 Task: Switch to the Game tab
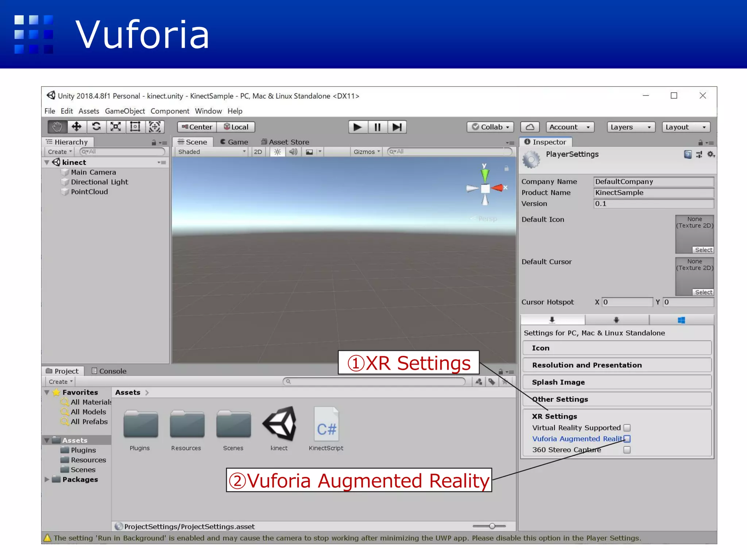click(x=234, y=142)
